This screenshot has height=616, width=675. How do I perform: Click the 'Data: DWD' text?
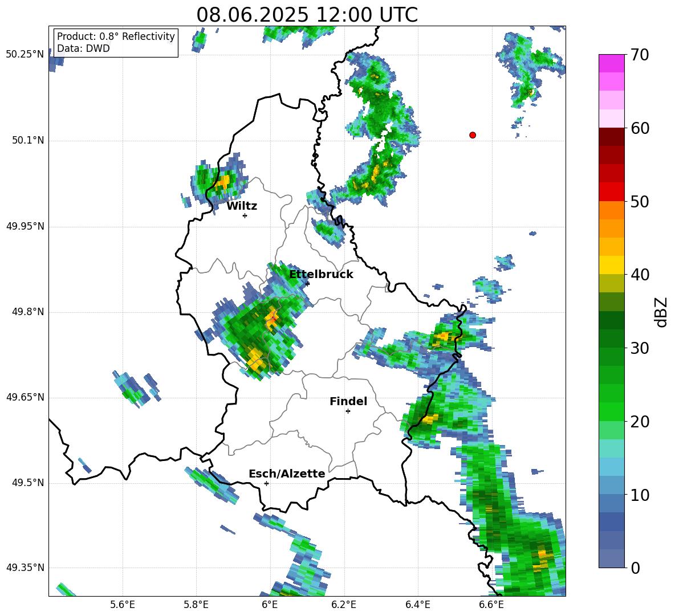[x=83, y=48]
